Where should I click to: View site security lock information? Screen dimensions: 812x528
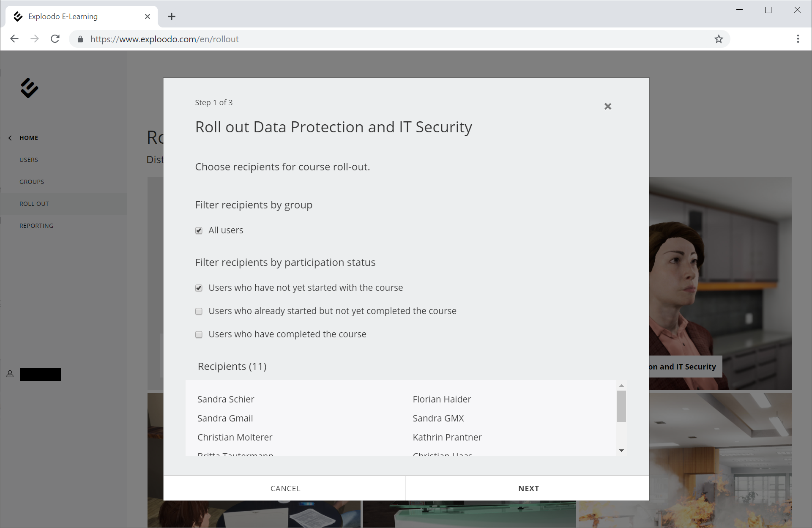tap(80, 39)
